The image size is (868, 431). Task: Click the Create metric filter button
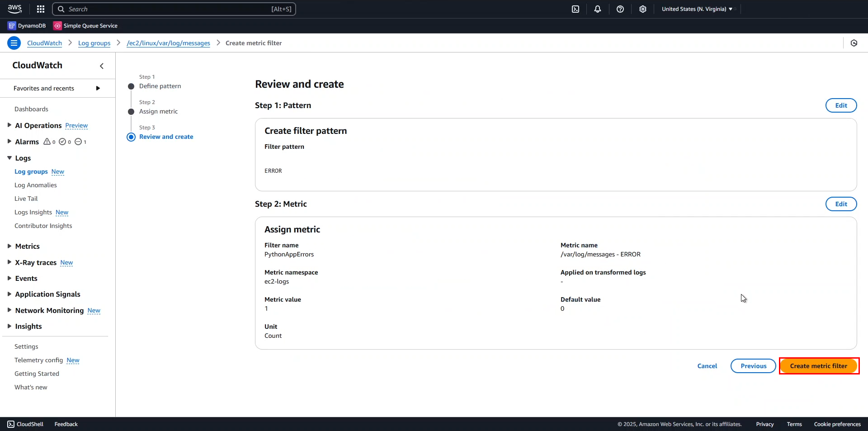click(818, 366)
